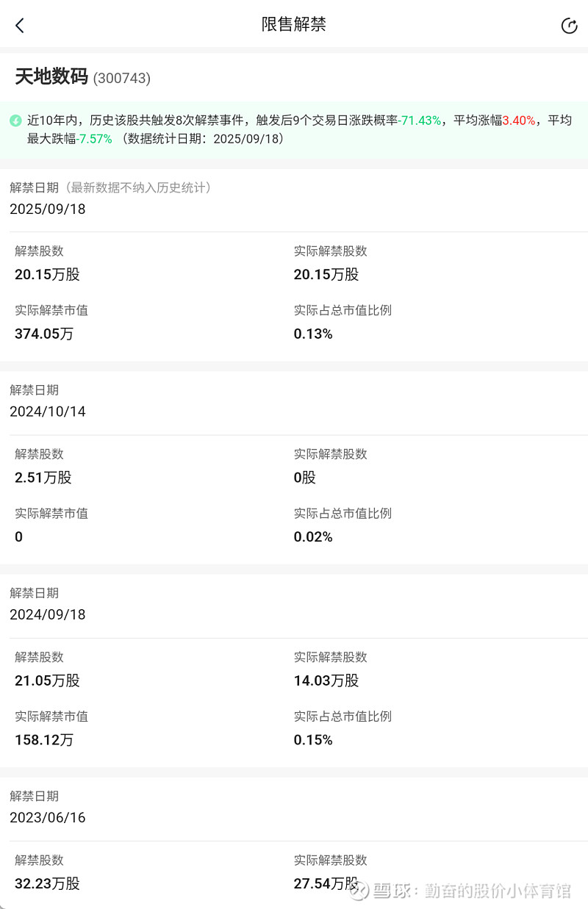Screen dimensions: 588x909
Task: Select unlock date 2025/09/18
Action: 48,209
